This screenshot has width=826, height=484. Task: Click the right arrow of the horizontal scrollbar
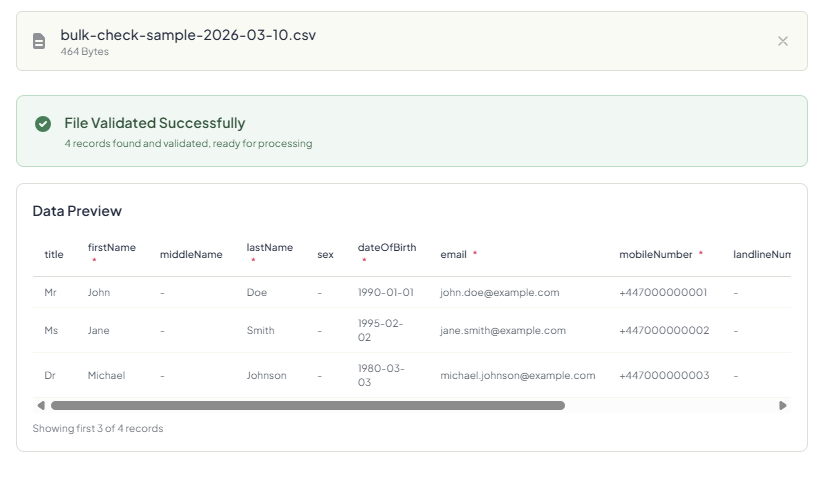pyautogui.click(x=783, y=406)
